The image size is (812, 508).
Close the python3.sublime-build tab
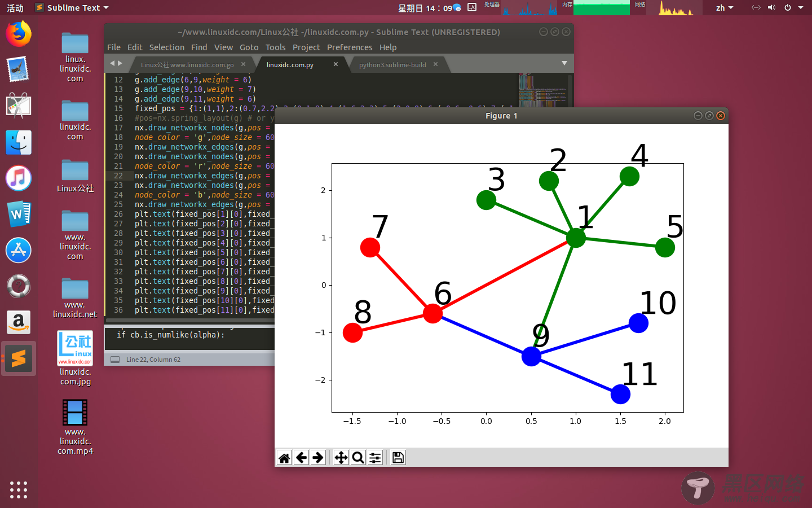pyautogui.click(x=435, y=64)
